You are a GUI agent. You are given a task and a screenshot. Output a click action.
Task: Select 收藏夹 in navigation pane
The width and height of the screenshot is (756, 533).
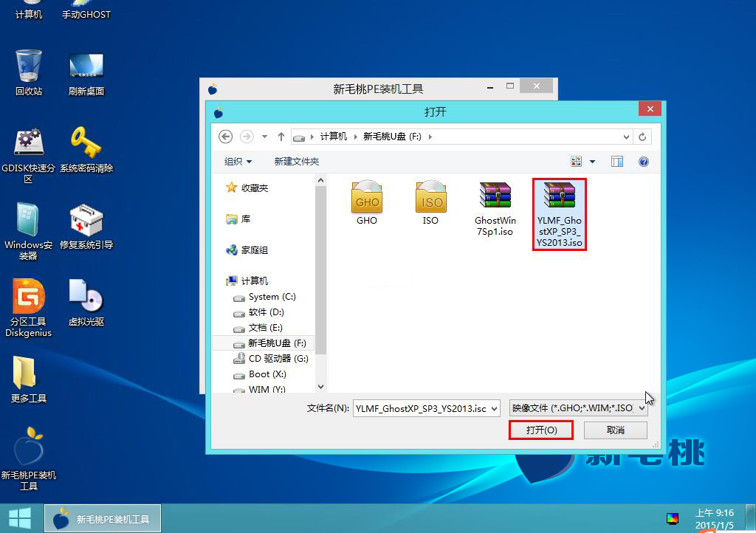247,188
